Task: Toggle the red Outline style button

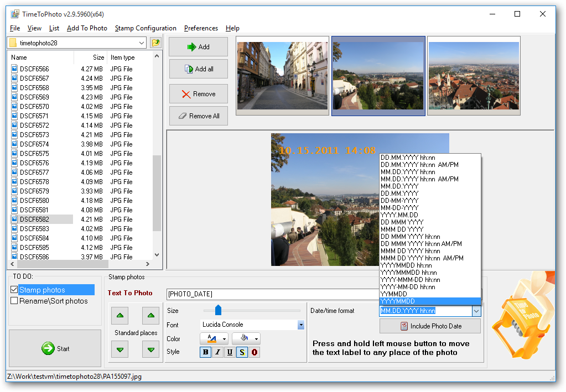Action: click(x=254, y=352)
